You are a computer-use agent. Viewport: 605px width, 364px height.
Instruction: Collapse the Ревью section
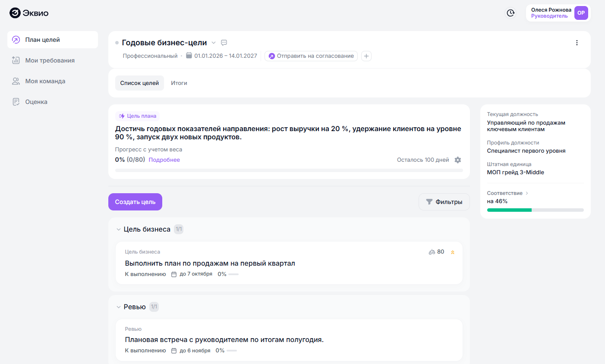click(119, 307)
